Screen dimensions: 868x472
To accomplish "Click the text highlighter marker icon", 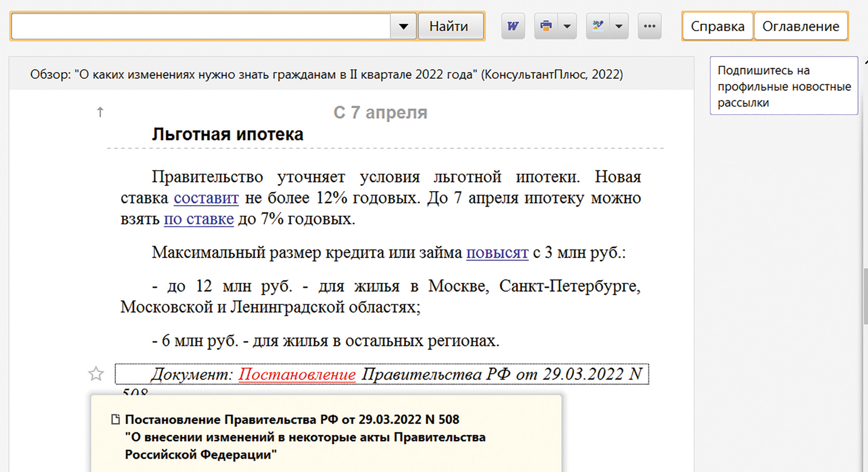I will click(598, 26).
